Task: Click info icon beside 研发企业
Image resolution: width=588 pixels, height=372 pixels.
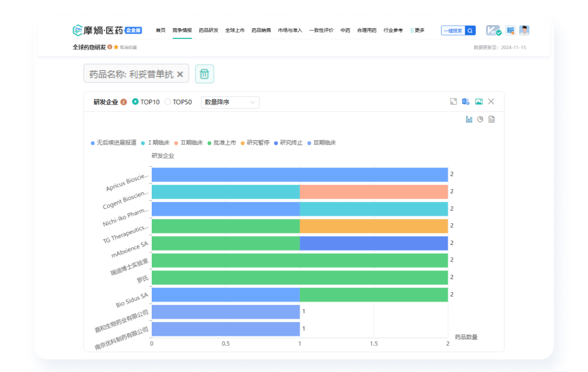Action: point(124,102)
